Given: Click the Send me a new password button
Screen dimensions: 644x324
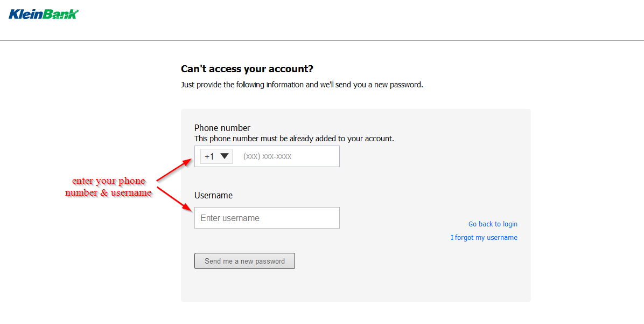Looking at the screenshot, I should coord(244,261).
